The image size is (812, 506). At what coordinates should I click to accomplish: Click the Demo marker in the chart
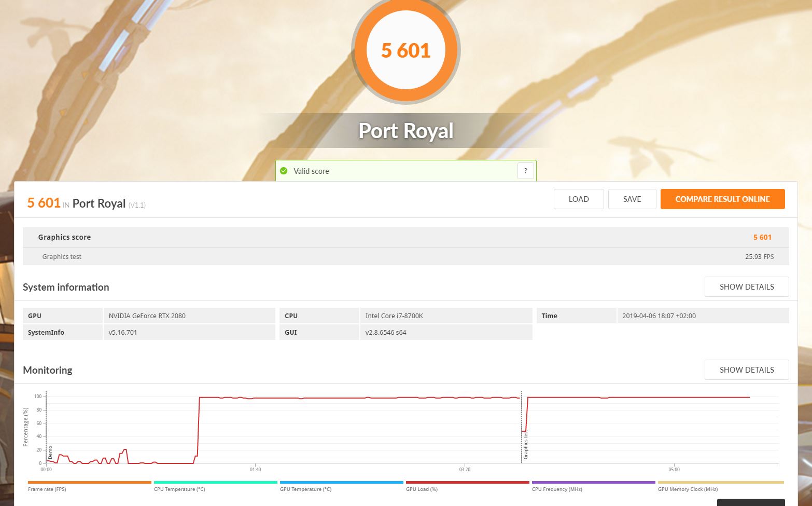(x=50, y=452)
